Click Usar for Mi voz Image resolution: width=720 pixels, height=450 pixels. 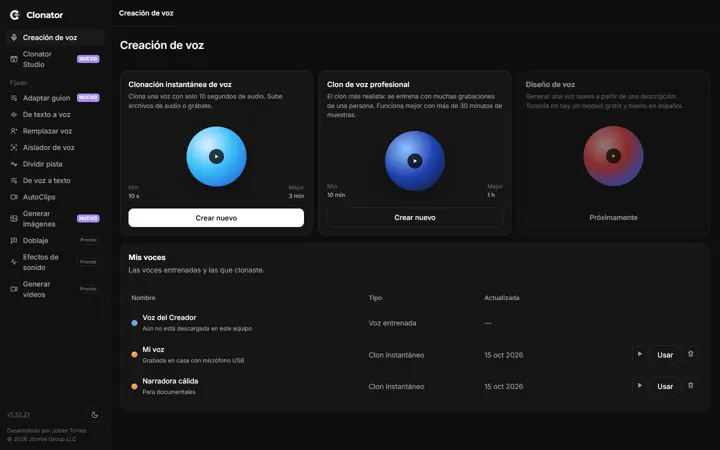pos(665,355)
